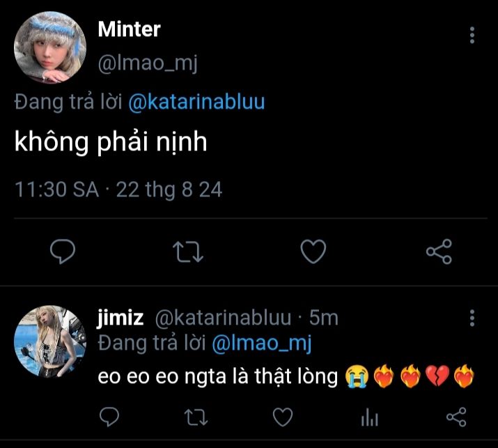This screenshot has height=448, width=498.
Task: Retweet jimiz's reply
Action: tap(195, 417)
